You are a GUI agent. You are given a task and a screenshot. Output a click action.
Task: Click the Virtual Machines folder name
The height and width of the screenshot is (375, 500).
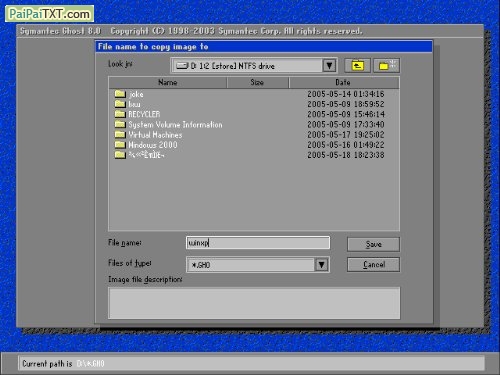point(155,135)
